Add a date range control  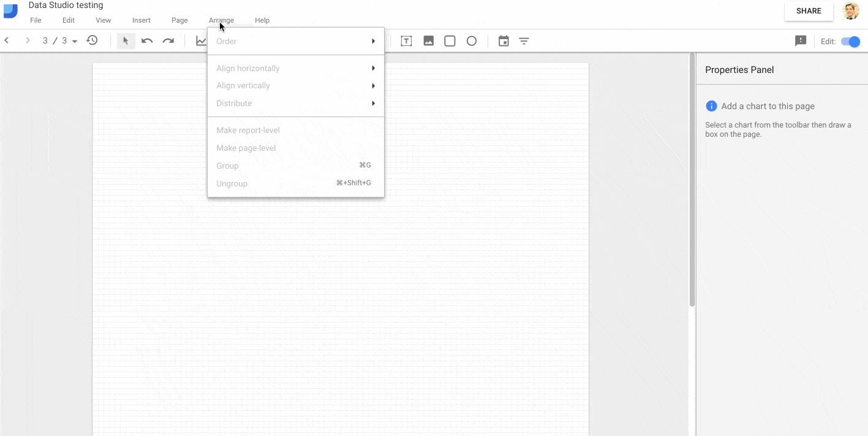click(x=504, y=41)
